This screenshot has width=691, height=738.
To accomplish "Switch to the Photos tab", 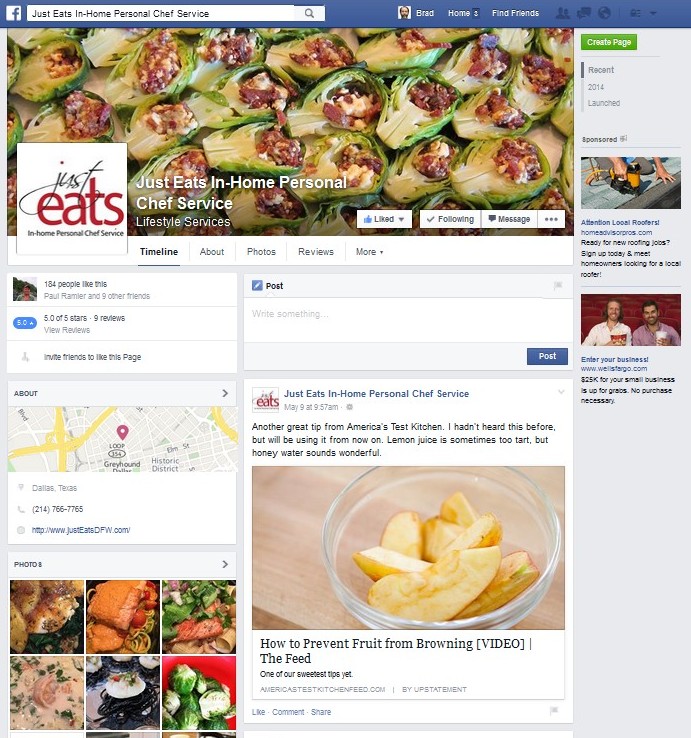I will 261,252.
